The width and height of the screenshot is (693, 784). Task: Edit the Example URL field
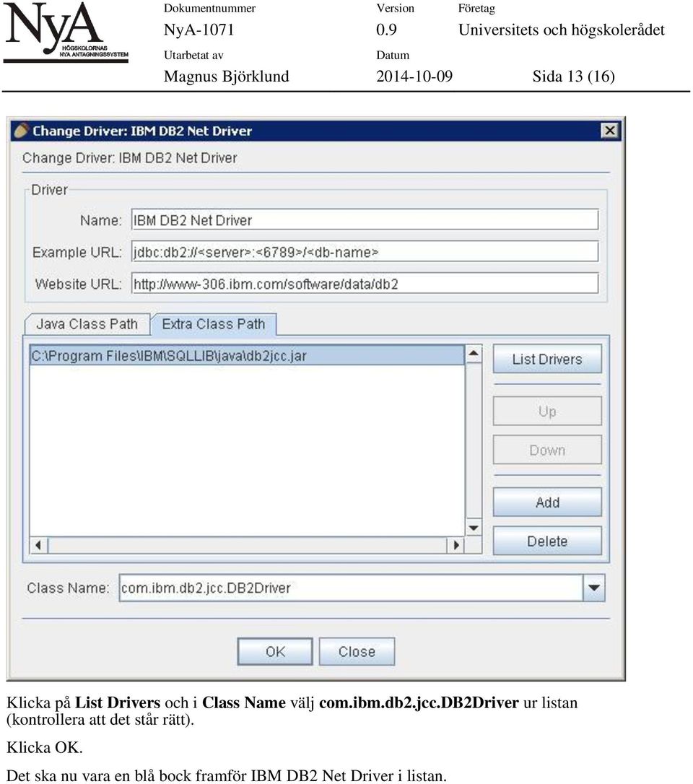coord(365,251)
